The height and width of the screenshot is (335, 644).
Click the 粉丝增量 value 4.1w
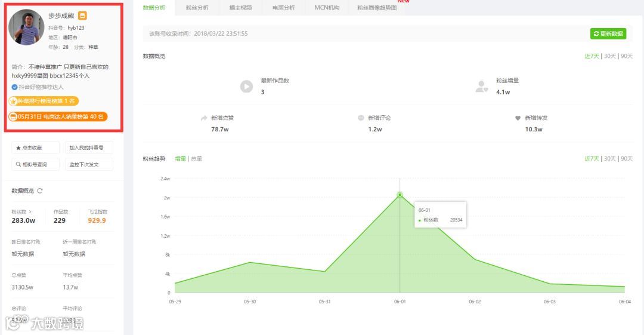(503, 92)
